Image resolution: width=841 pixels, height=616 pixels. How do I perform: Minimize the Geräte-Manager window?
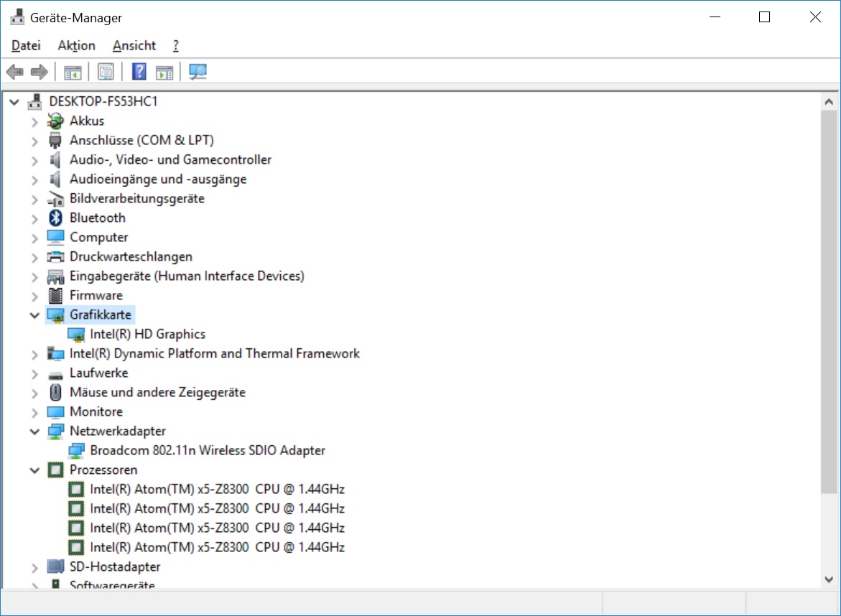pyautogui.click(x=715, y=17)
